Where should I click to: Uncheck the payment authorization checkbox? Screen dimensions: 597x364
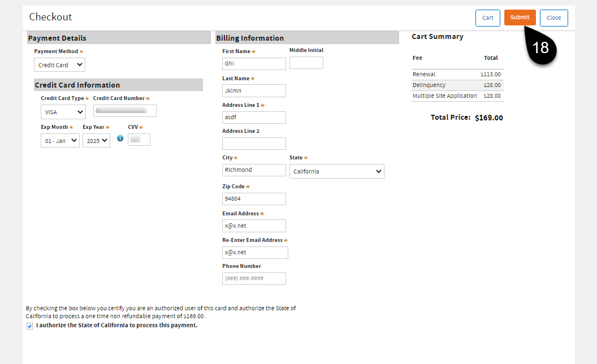(29, 326)
